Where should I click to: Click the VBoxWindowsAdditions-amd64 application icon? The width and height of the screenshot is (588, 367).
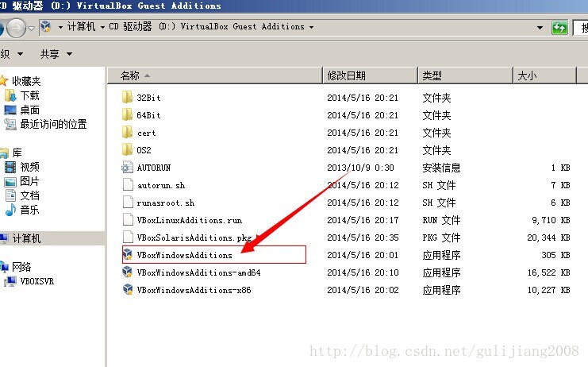tap(128, 272)
